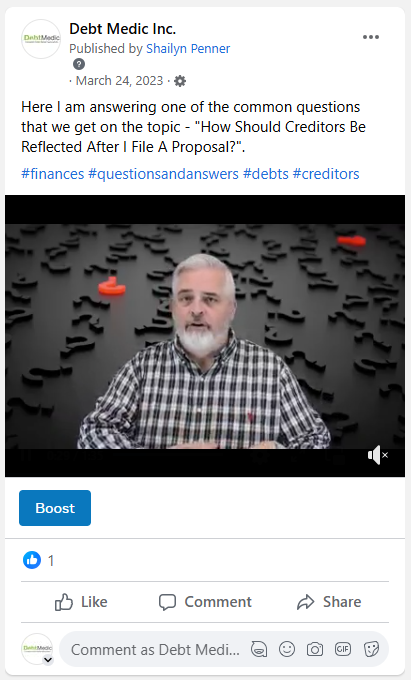Viewport: 411px width, 680px height.
Task: Expand the comment identity switcher arrow
Action: pos(48,660)
